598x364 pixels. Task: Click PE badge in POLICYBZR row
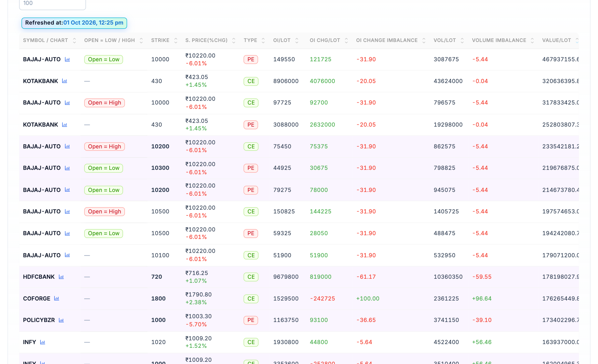(x=251, y=320)
